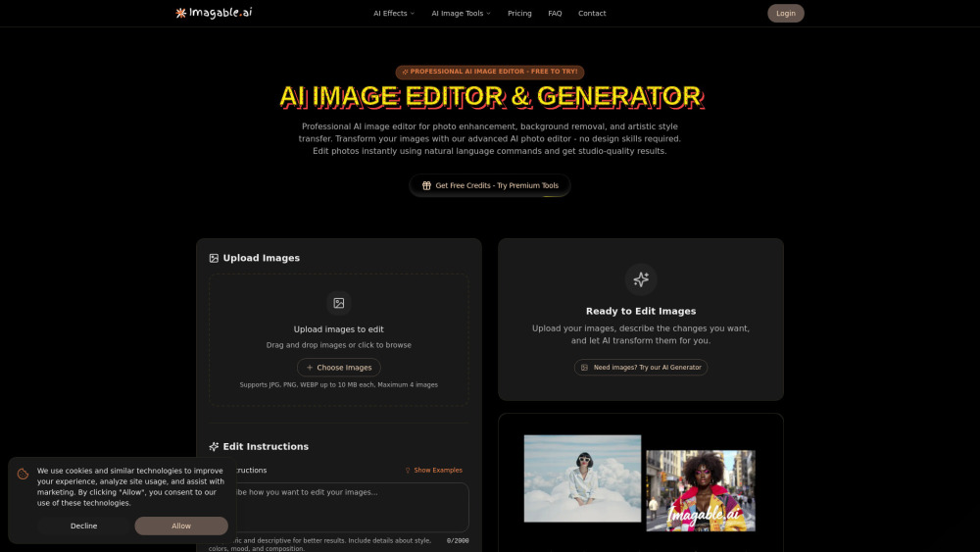Expand the AI Image Tools dropdown
The image size is (980, 552).
pyautogui.click(x=461, y=14)
